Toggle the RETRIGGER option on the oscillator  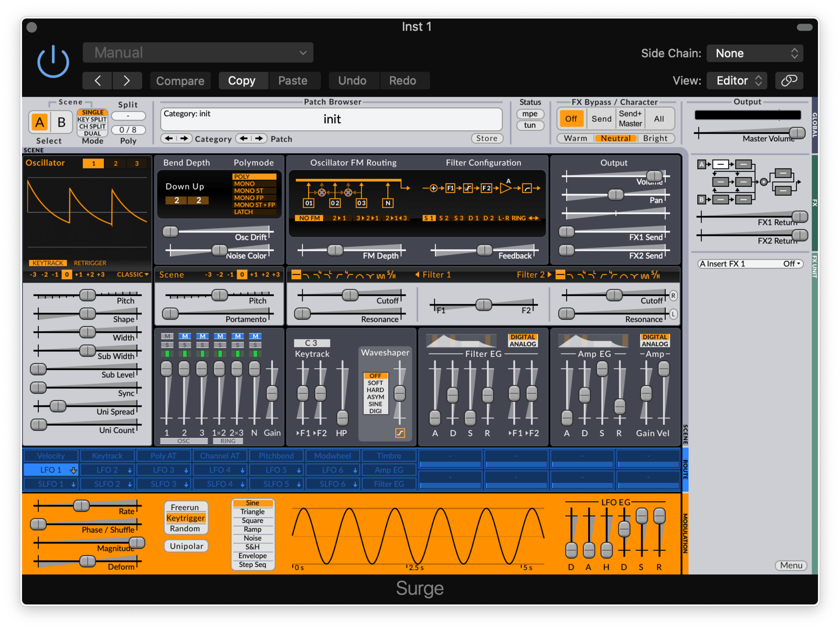pyautogui.click(x=90, y=263)
